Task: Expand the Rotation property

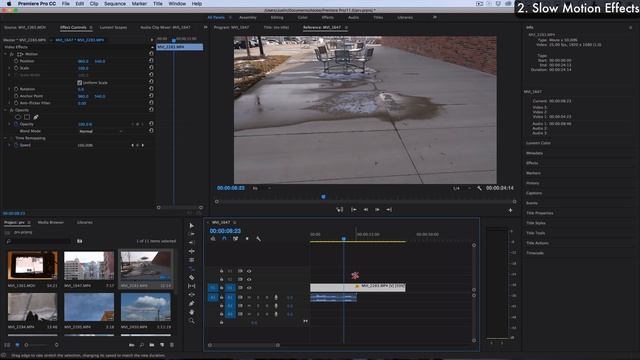Action: coord(9,89)
